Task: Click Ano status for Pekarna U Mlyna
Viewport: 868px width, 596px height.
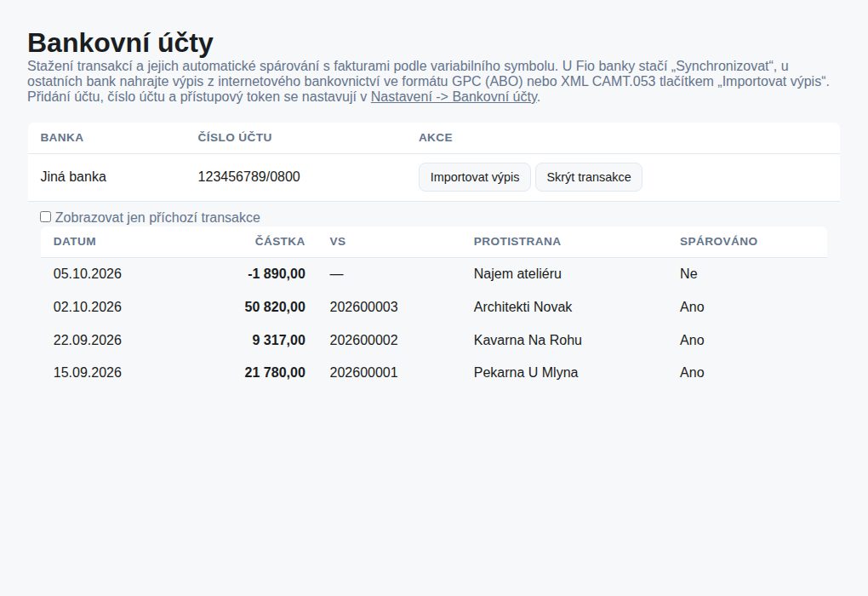Action: 692,372
